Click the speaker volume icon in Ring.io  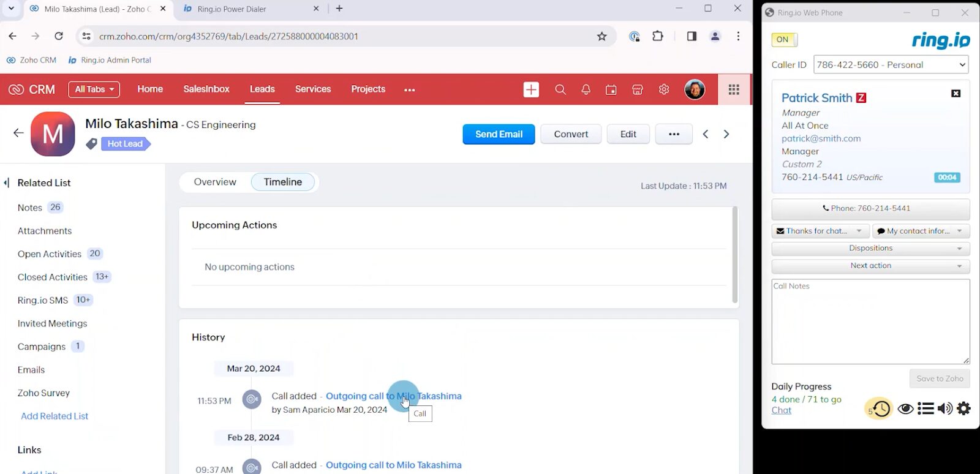[x=945, y=408]
